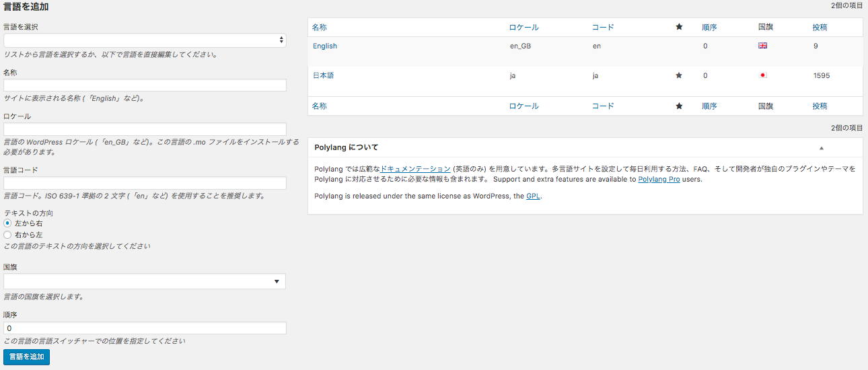Open the 言語を選択 dropdown

(145, 40)
